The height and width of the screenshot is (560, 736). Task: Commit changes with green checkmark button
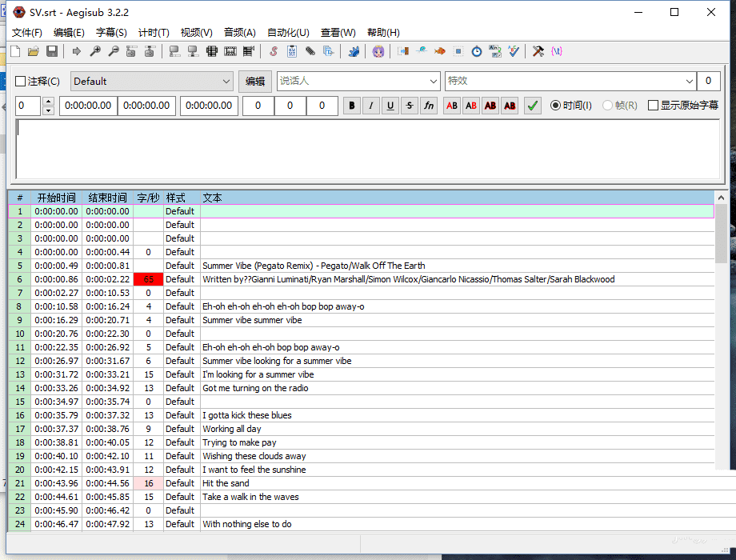point(532,106)
